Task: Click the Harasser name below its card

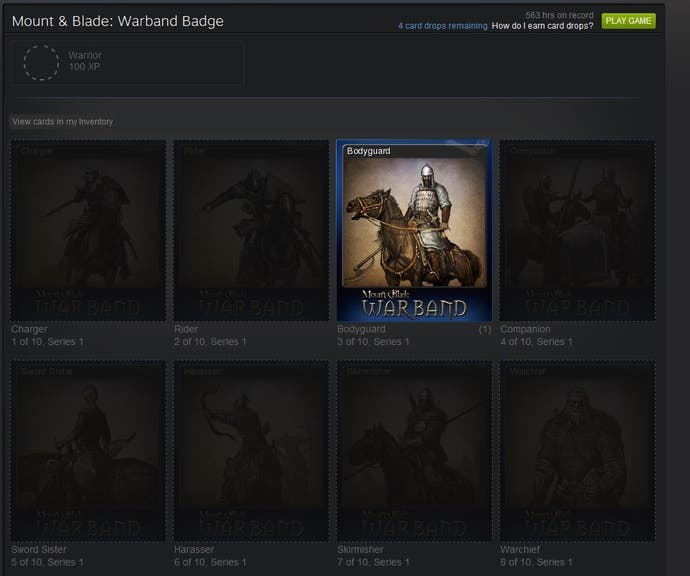Action: pos(194,550)
